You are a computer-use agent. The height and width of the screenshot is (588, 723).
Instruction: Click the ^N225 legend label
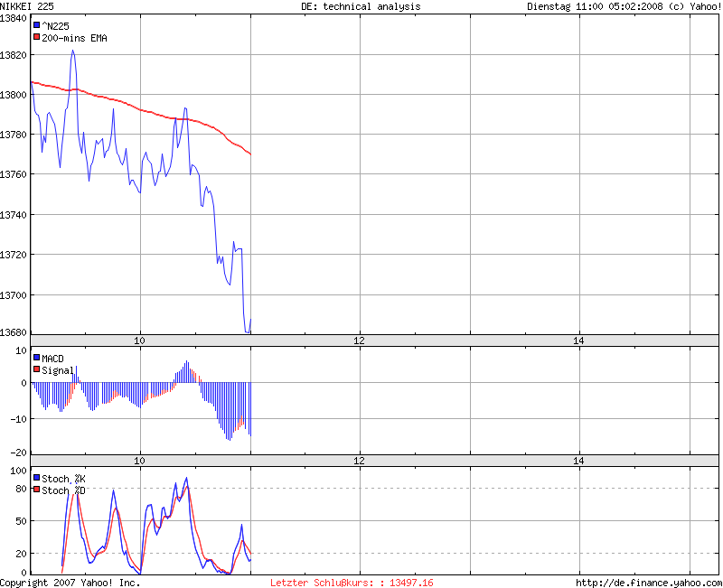55,26
